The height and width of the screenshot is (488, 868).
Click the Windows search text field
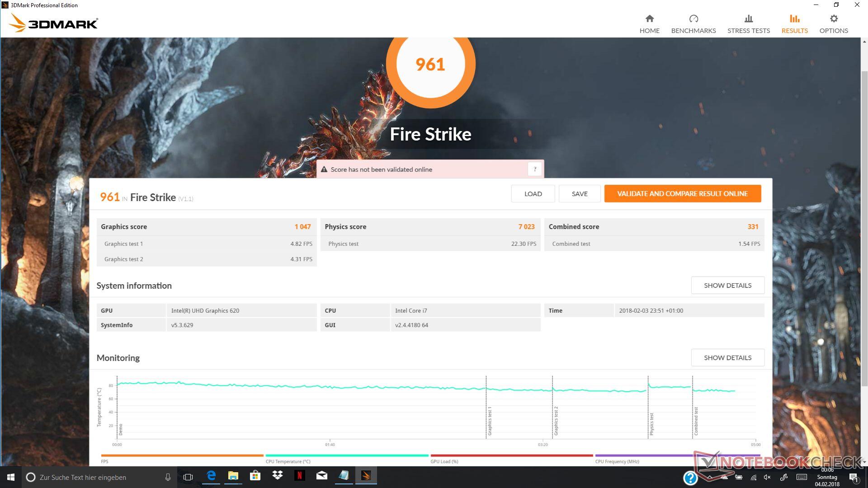coord(97,477)
